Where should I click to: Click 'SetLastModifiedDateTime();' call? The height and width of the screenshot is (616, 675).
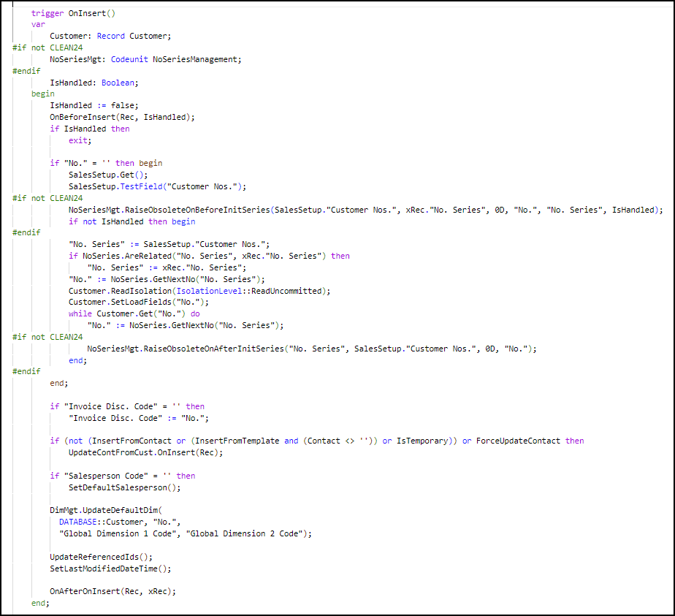[110, 569]
